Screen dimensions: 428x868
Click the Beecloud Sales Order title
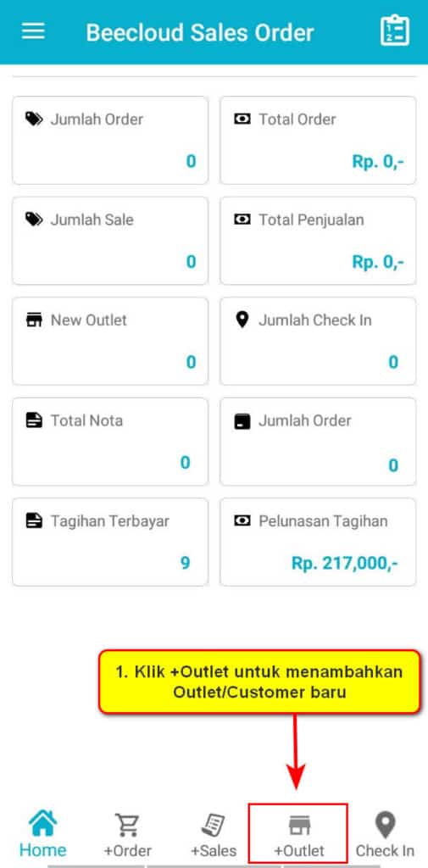coord(200,33)
